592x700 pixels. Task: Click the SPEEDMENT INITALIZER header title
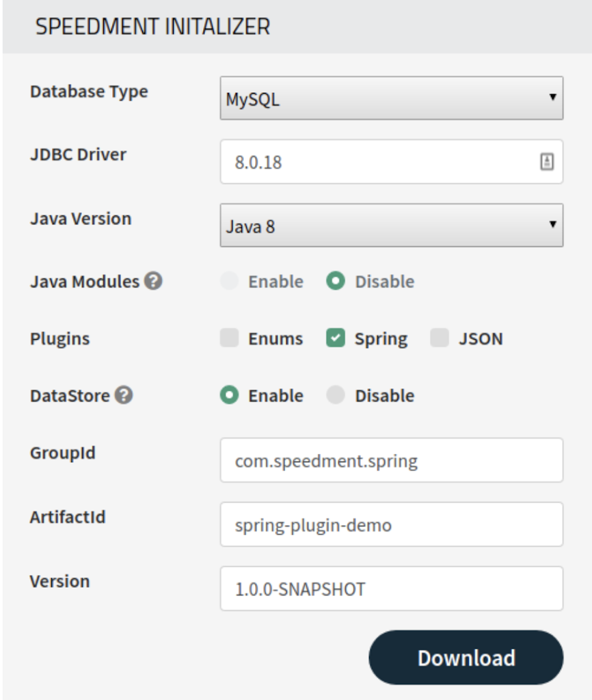coord(152,27)
